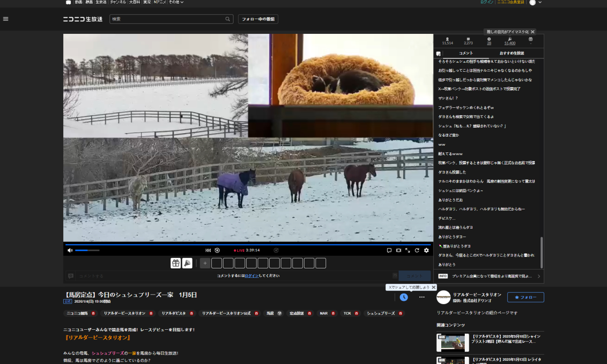
Task: Click the フォロー button for the channel
Action: pyautogui.click(x=525, y=297)
